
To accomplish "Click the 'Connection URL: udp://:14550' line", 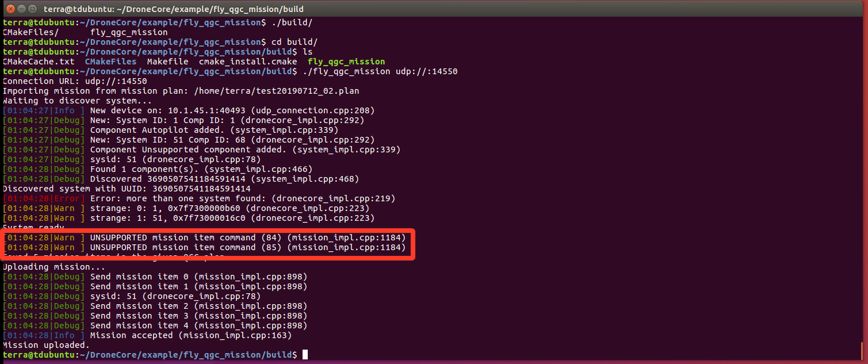I will click(75, 81).
